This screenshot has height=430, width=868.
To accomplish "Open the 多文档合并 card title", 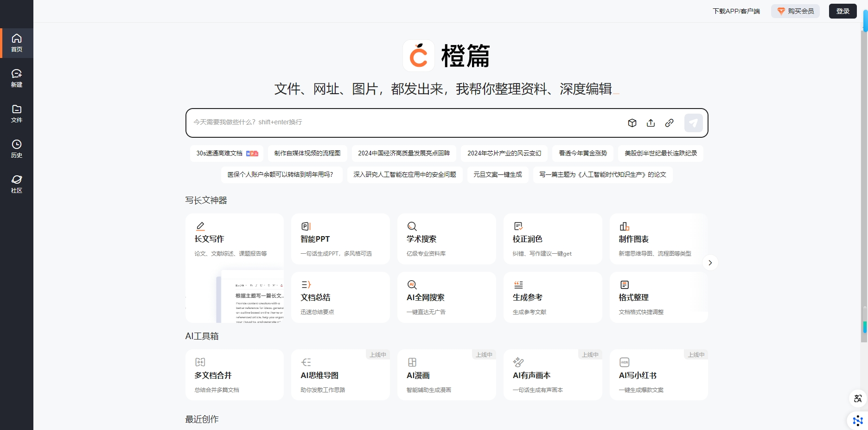I will pos(213,375).
